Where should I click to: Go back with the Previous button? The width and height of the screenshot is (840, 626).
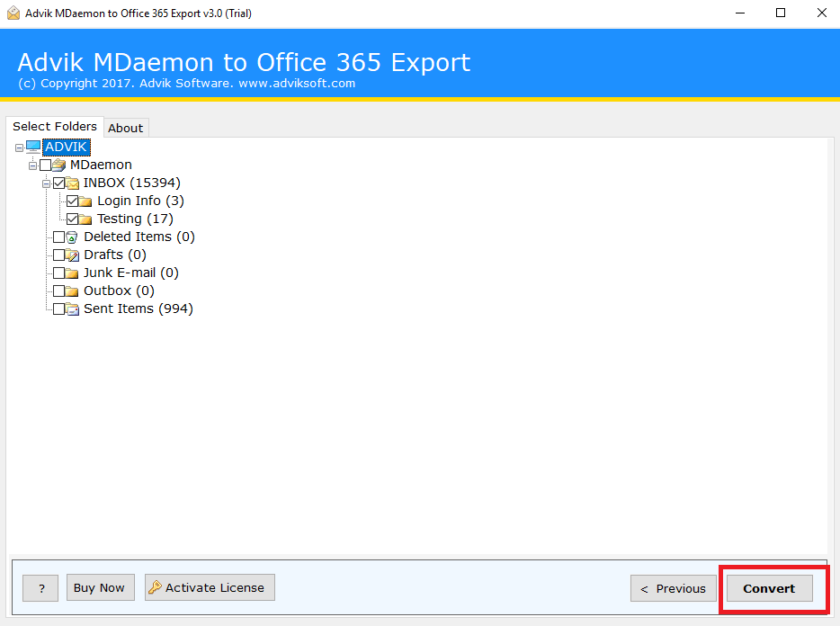coord(673,588)
